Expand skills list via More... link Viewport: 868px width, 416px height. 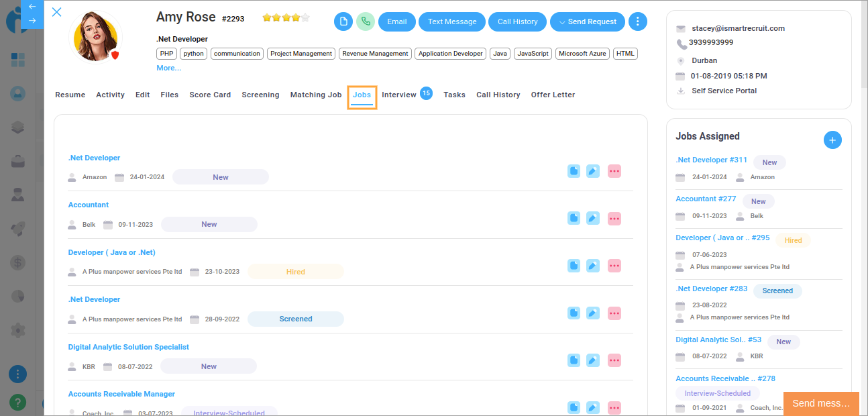[168, 68]
